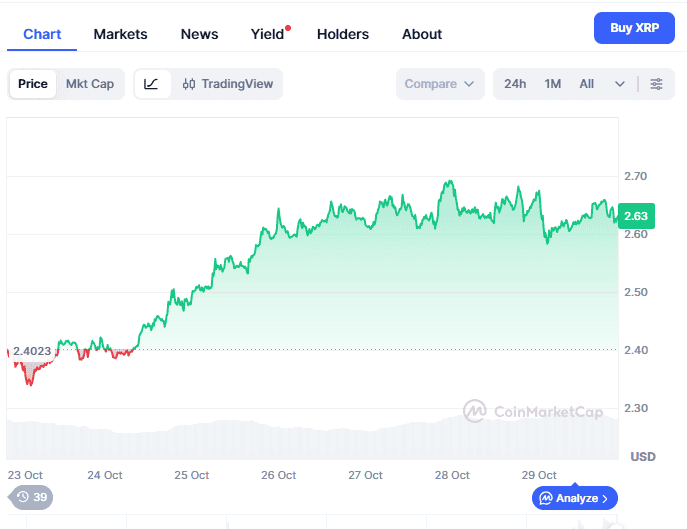Set time range to All
This screenshot has height=529, width=687.
587,84
